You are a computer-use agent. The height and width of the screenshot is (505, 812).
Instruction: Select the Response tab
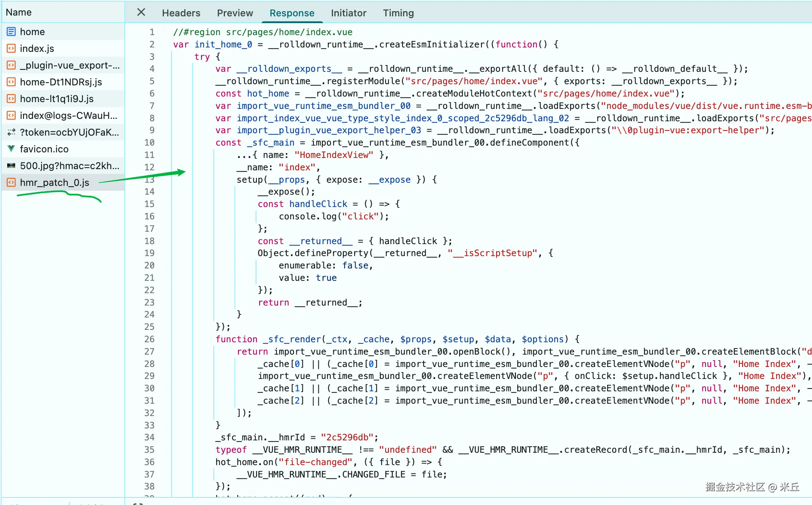[292, 13]
